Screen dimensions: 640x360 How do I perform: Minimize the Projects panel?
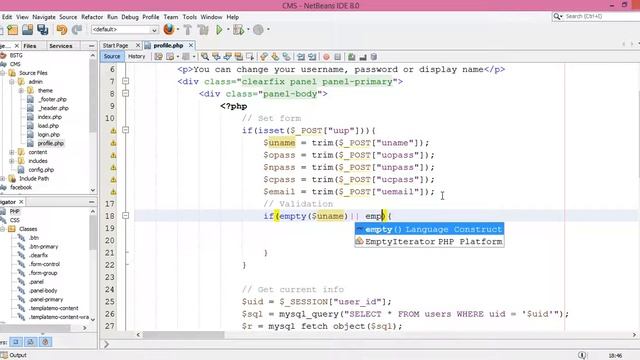pyautogui.click(x=91, y=46)
